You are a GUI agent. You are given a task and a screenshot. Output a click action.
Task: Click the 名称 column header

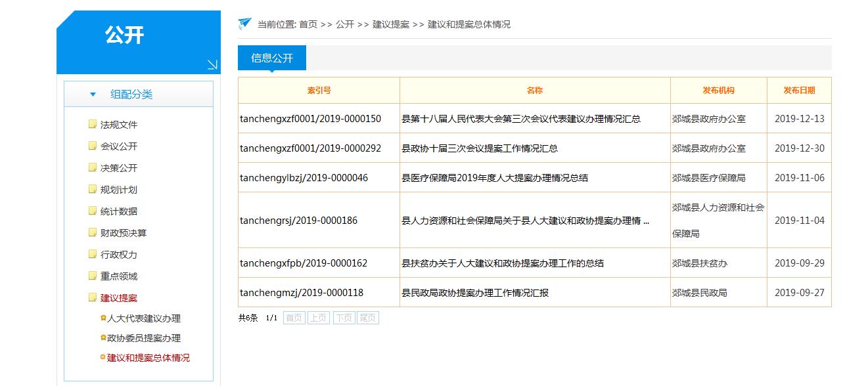coord(535,91)
